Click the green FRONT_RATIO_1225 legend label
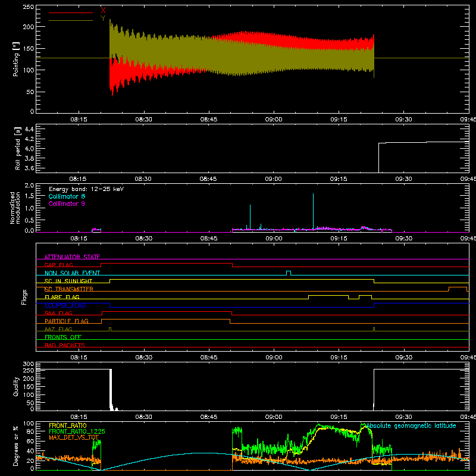This screenshot has width=476, height=476. 77,431
